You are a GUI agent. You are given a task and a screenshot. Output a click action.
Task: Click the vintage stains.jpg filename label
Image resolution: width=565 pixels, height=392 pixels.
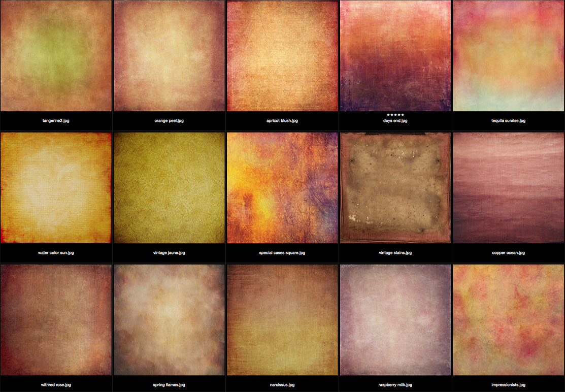[395, 252]
